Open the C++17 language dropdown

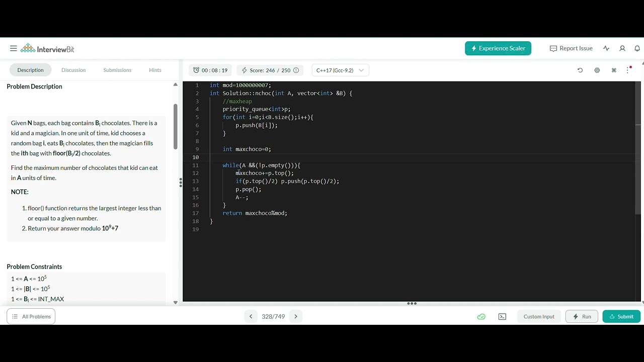[340, 70]
